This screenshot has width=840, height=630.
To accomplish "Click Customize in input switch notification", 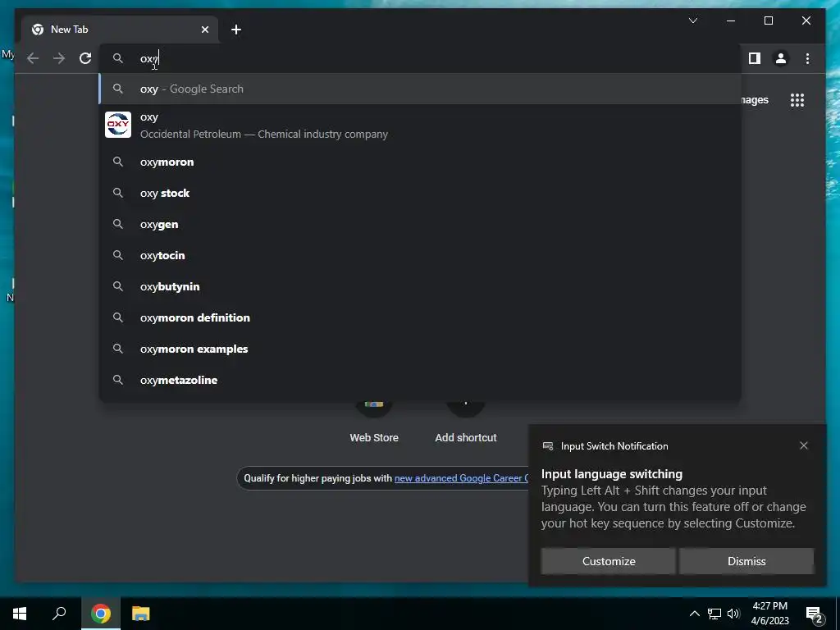I will click(x=609, y=561).
